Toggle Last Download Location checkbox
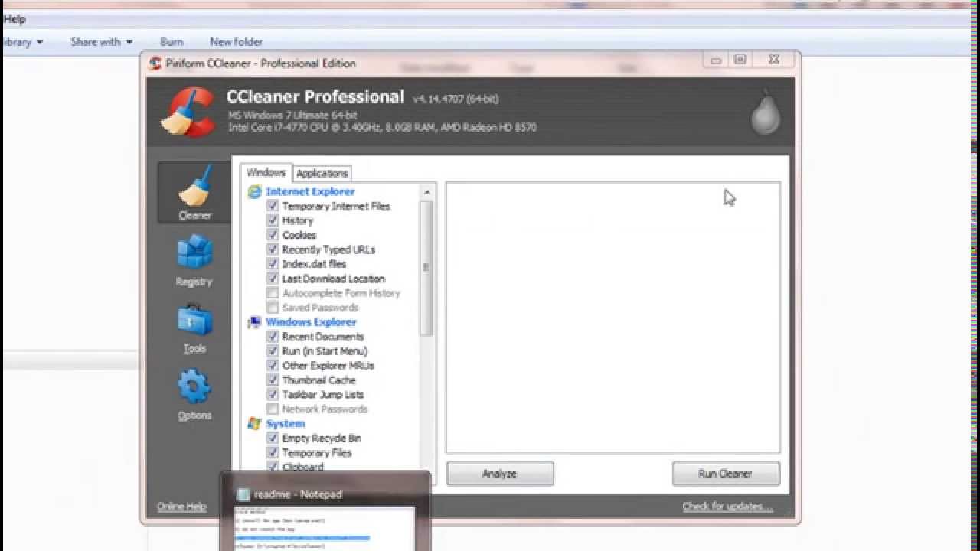Screen dimensions: 980x551 tap(273, 279)
